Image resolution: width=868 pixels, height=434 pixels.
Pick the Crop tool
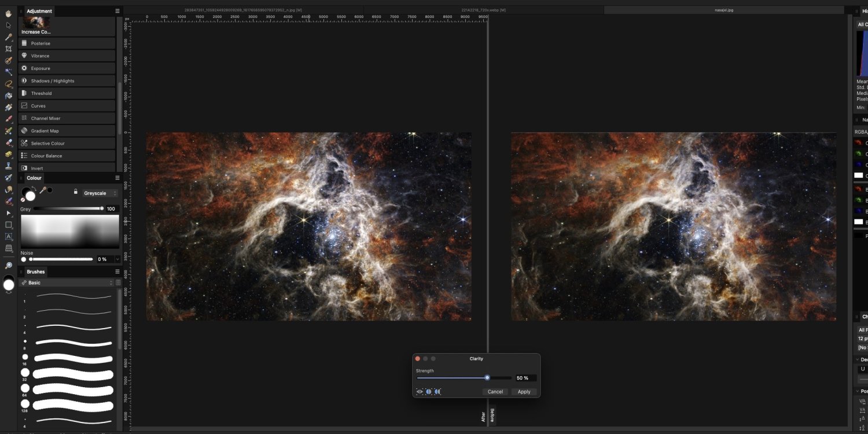pos(9,49)
